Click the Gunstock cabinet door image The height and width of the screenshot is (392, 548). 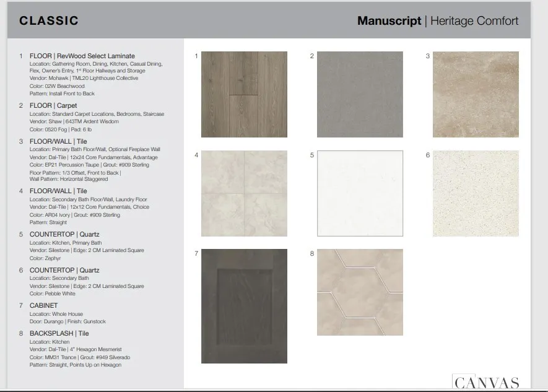click(244, 306)
